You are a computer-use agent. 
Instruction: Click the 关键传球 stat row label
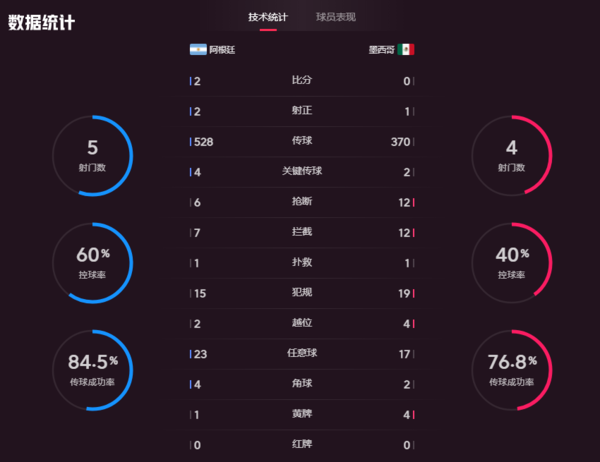tap(301, 172)
